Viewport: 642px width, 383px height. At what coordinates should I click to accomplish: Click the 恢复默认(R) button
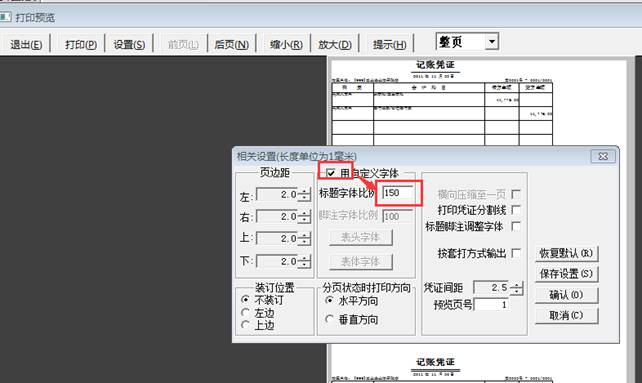[566, 253]
